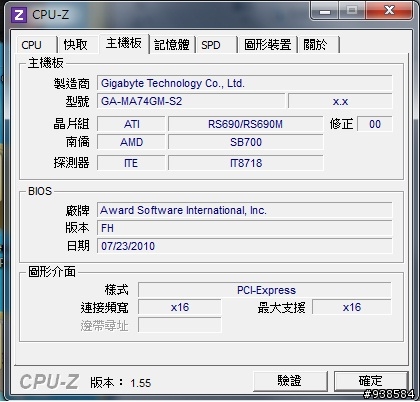Click the BIOS date 07/23/2010 field
This screenshot has height=402, width=420.
tap(245, 246)
